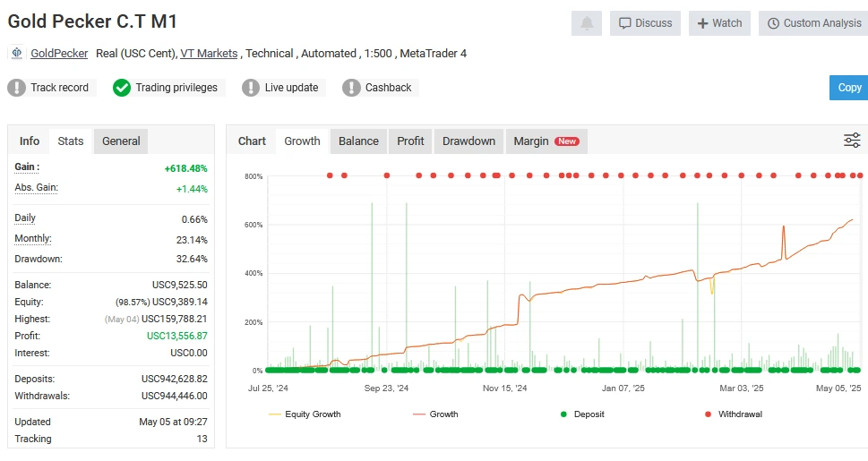Click the Cashback warning icon
This screenshot has width=868, height=461.
(x=350, y=88)
